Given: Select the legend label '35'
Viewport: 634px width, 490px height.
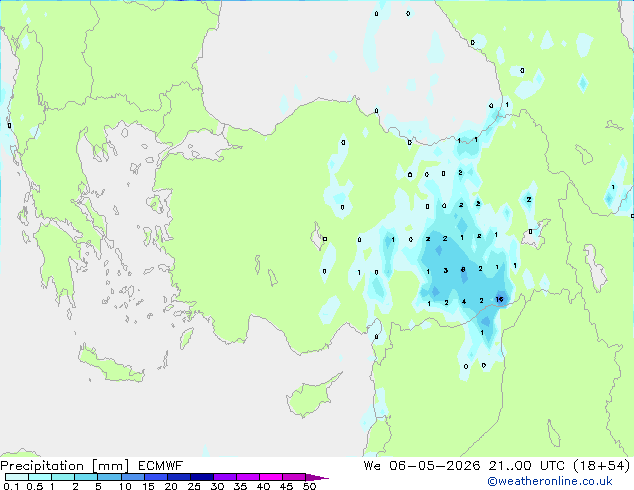Looking at the screenshot, I should (240, 486).
